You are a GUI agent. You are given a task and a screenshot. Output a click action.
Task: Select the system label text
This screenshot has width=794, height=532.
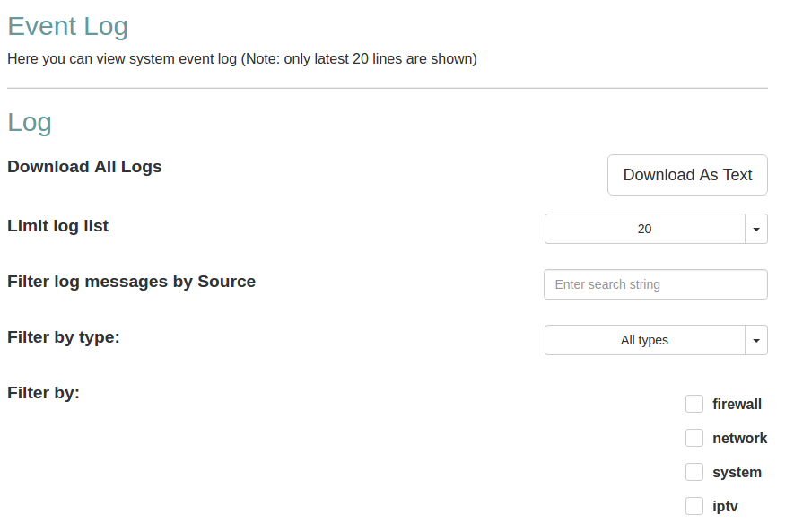point(737,473)
